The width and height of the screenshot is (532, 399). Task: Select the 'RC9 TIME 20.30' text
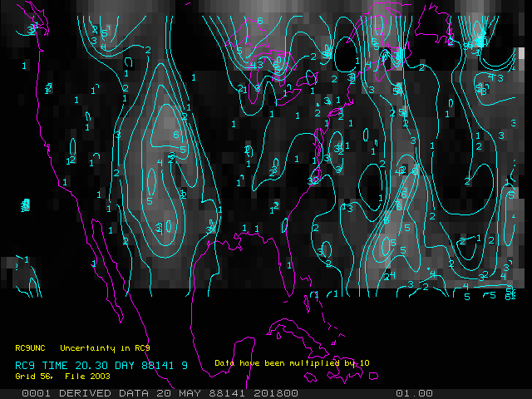(57, 365)
